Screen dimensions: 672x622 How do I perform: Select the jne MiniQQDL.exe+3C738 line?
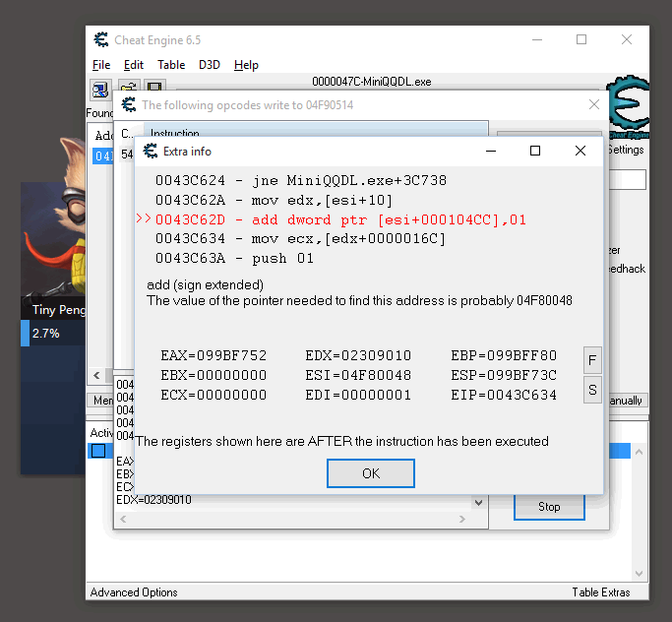pyautogui.click(x=301, y=180)
